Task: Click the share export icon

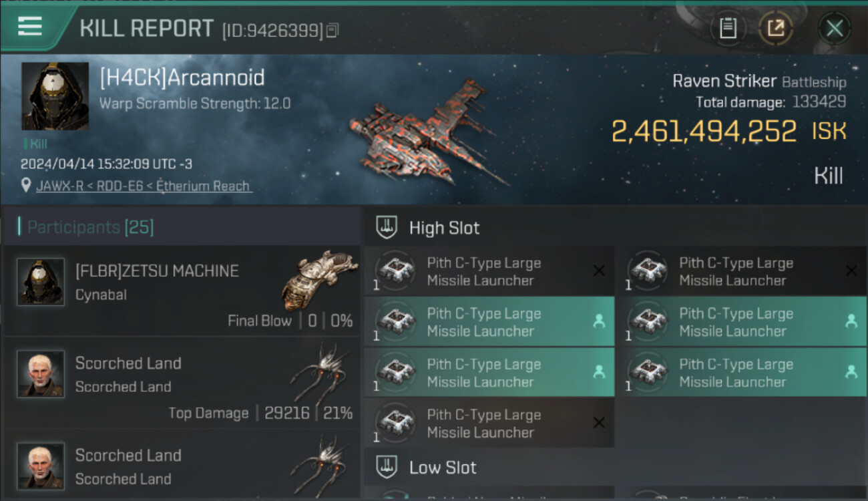Action: point(776,28)
